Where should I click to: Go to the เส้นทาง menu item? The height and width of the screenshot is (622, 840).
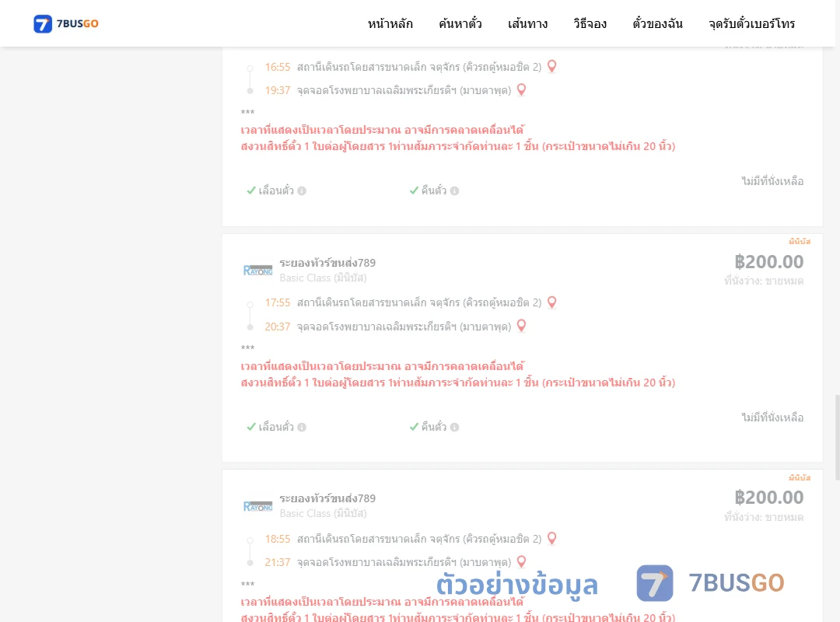click(527, 23)
